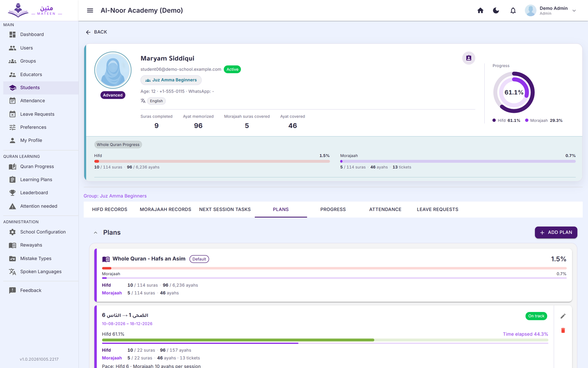The height and width of the screenshot is (368, 588).
Task: Click the Mistake Types icon
Action: (13, 258)
